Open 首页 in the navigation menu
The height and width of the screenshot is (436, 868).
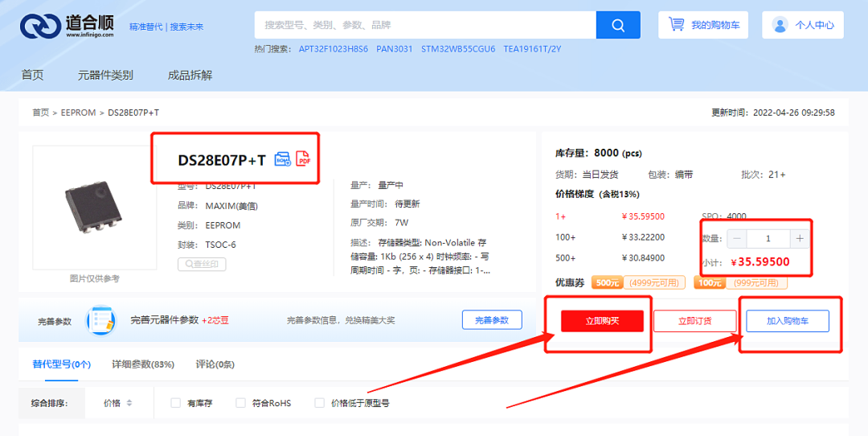click(x=32, y=75)
